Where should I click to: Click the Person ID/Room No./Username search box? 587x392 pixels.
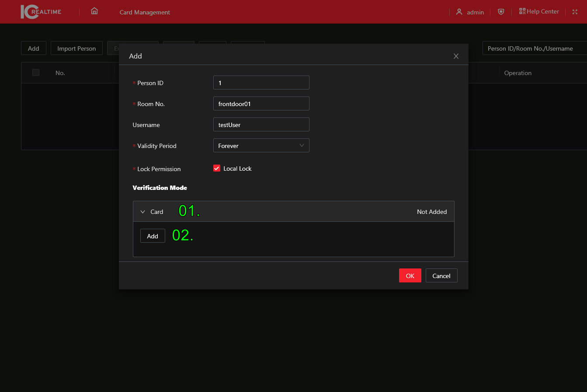pos(535,48)
